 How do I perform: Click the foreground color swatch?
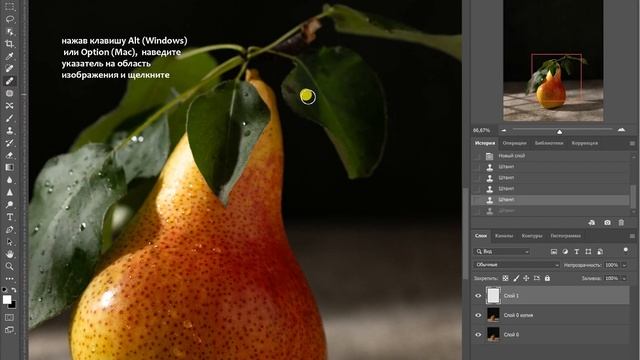pos(7,300)
